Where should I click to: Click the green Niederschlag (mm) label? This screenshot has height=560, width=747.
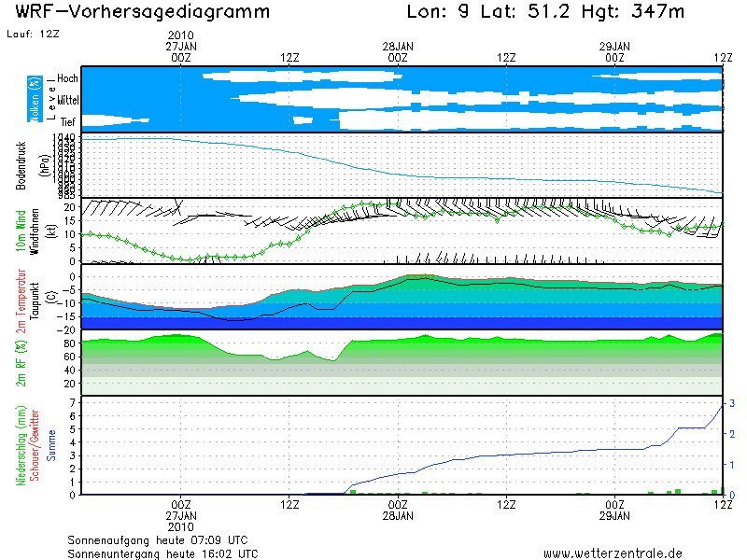click(x=21, y=444)
